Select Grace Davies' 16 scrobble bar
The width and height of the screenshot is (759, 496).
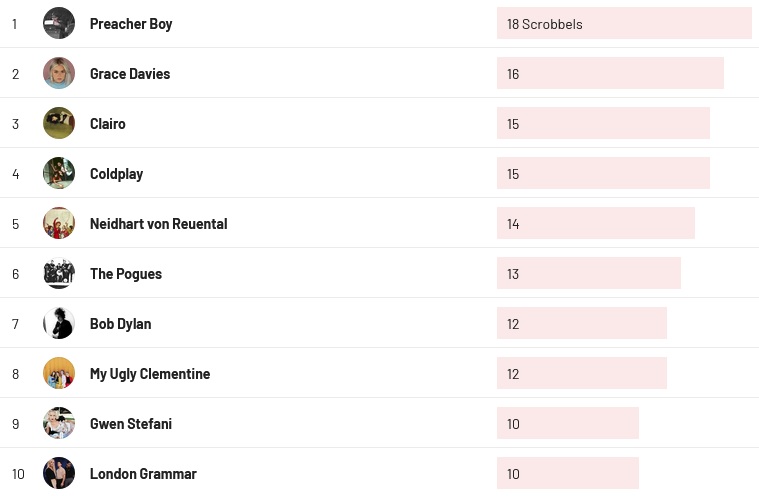[x=610, y=73]
